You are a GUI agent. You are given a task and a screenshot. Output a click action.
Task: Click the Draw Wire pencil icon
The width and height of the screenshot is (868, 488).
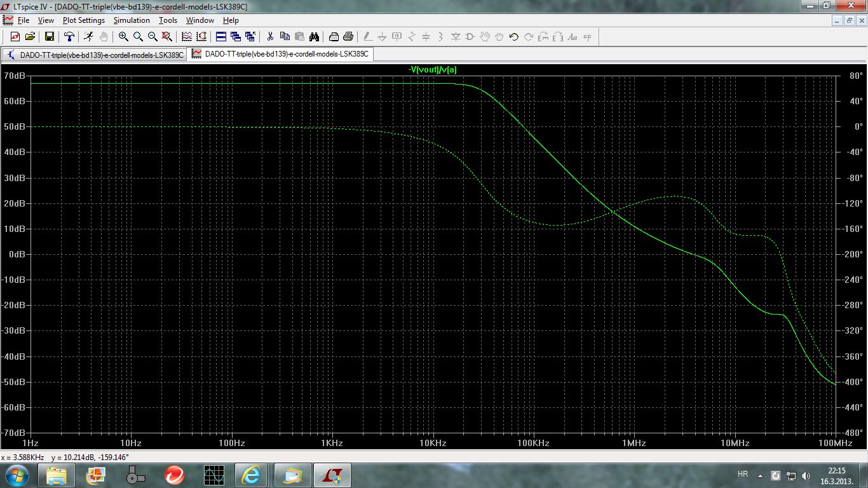[x=368, y=37]
